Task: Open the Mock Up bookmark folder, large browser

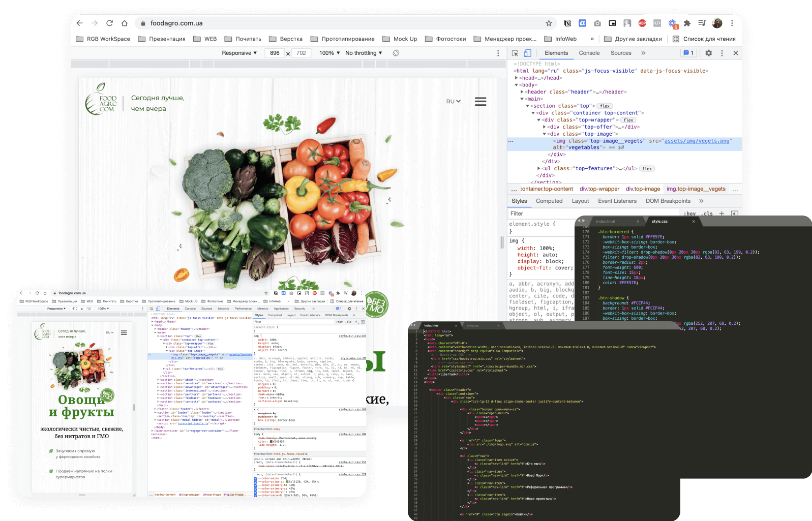Action: point(400,39)
